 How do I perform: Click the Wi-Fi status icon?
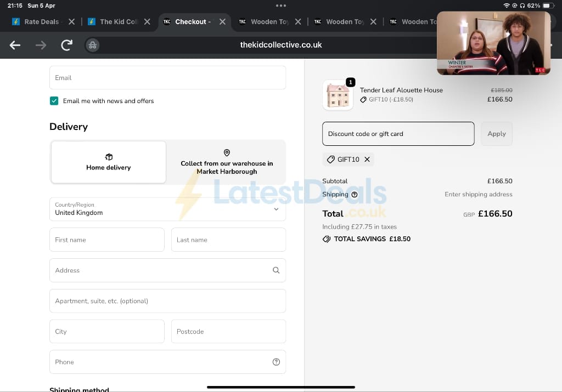click(506, 5)
